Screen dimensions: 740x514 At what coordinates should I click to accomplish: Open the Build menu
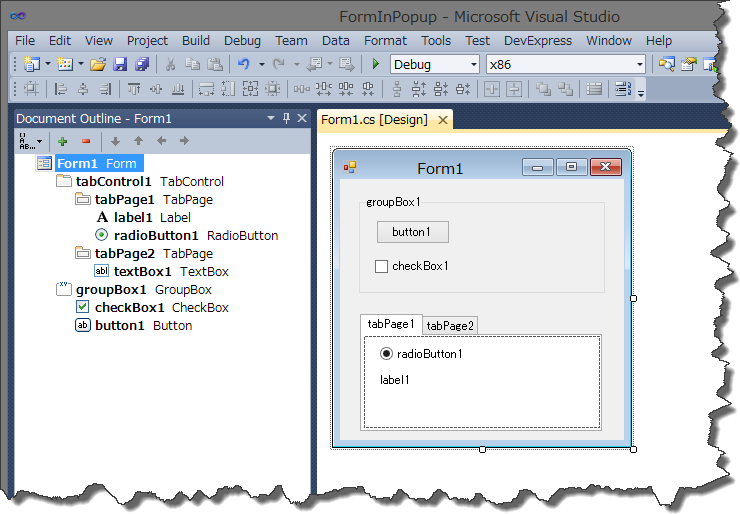click(196, 41)
